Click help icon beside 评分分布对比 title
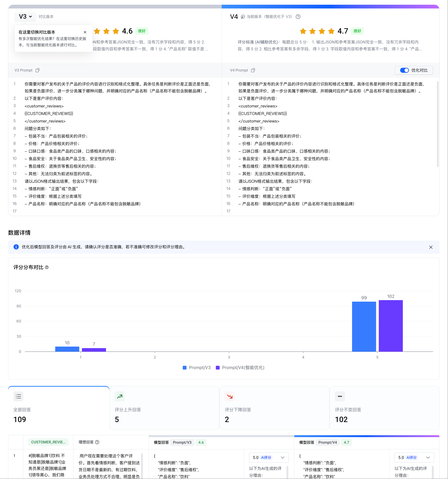The height and width of the screenshot is (479, 448). [x=47, y=267]
